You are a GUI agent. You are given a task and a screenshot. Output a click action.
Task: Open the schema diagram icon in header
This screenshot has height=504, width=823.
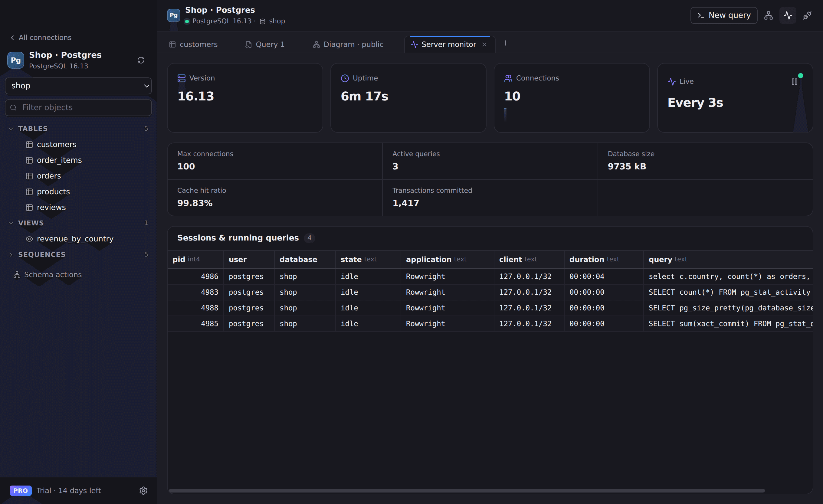(768, 15)
